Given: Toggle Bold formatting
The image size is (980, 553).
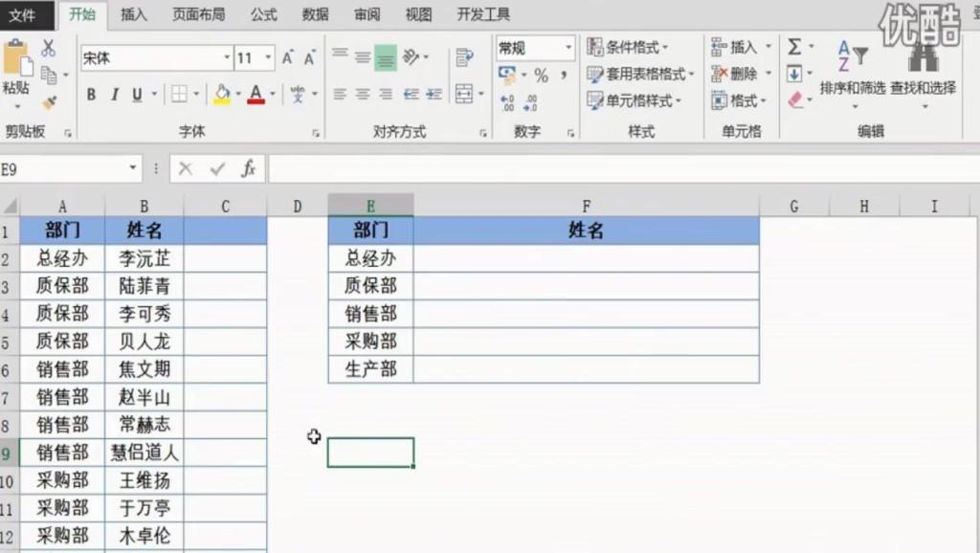Looking at the screenshot, I should [91, 95].
